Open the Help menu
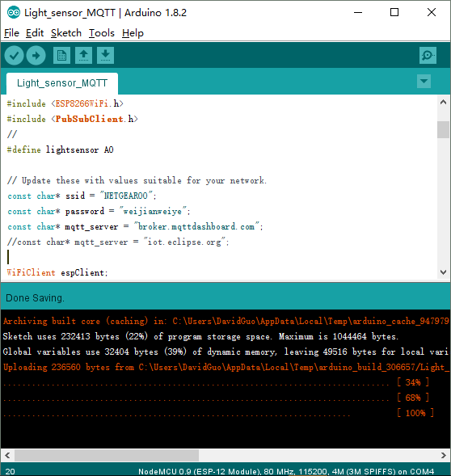The width and height of the screenshot is (451, 476). (x=133, y=33)
